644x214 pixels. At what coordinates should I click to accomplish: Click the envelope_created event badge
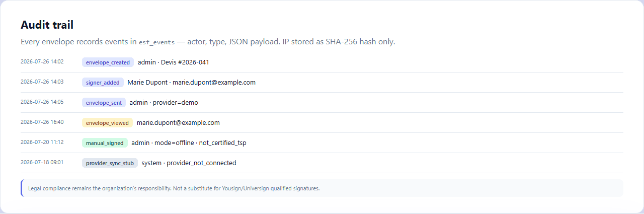tap(108, 62)
